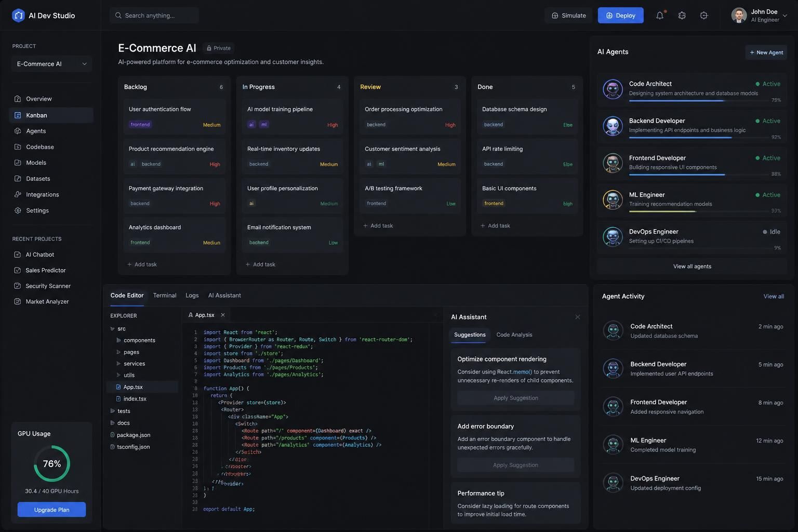798x532 pixels.
Task: Open the AI Assistant tab in bottom panel
Action: (224, 295)
